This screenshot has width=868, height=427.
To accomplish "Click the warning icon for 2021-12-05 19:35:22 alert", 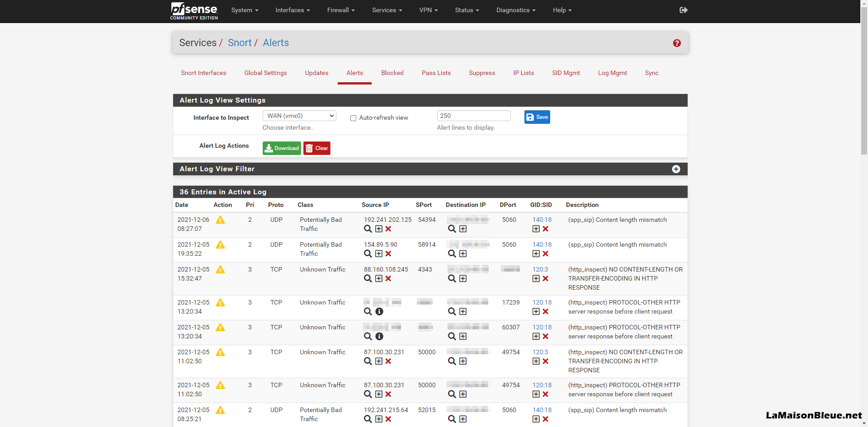I will 220,244.
